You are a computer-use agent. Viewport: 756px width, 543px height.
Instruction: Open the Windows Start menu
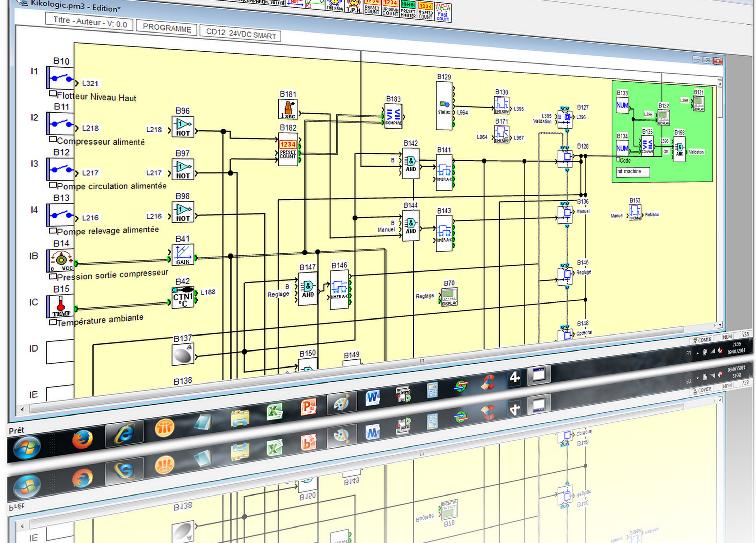pyautogui.click(x=27, y=447)
